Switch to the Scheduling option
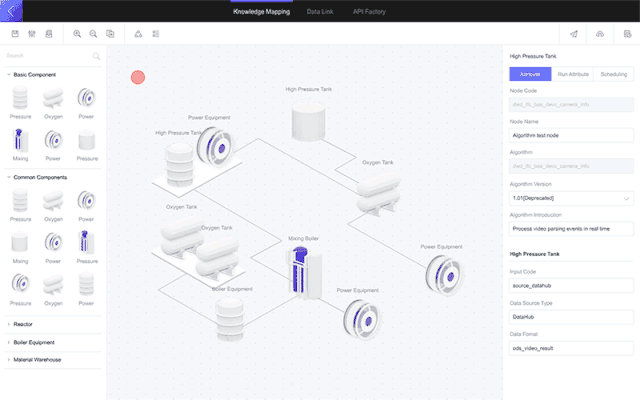640x400 pixels. coord(613,75)
